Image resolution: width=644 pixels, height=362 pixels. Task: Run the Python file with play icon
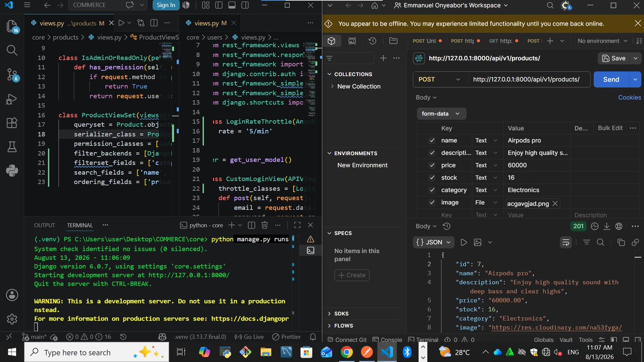pos(121,23)
